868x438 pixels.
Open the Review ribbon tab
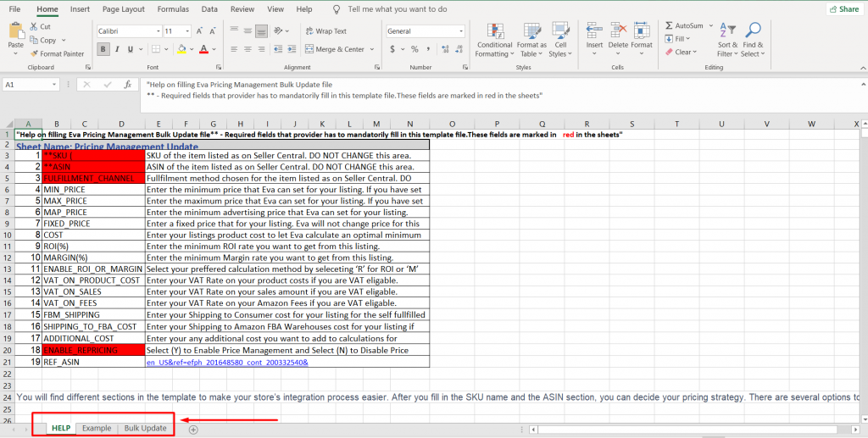242,8
